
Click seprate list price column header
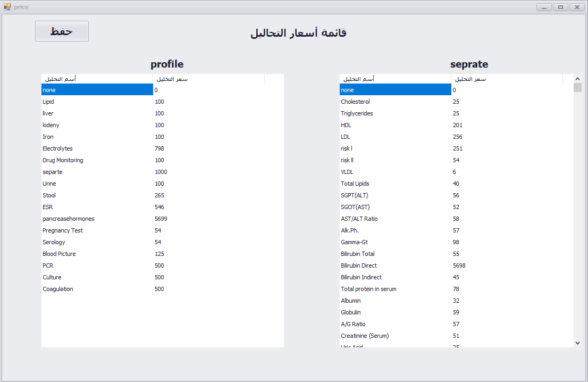tap(507, 79)
